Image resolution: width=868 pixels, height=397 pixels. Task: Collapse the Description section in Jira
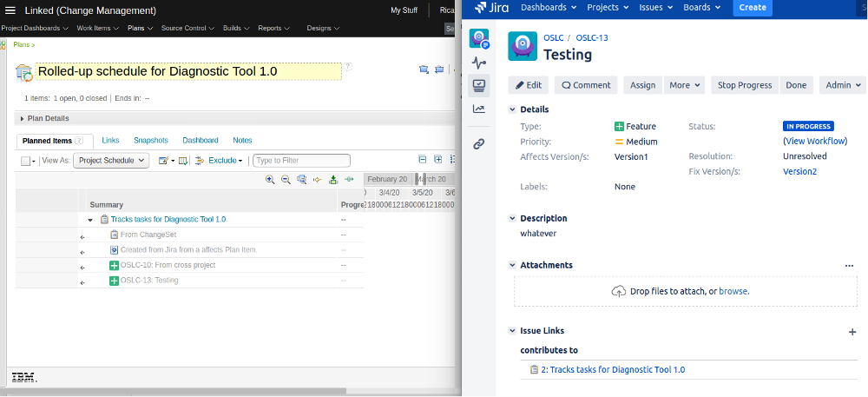coord(512,218)
